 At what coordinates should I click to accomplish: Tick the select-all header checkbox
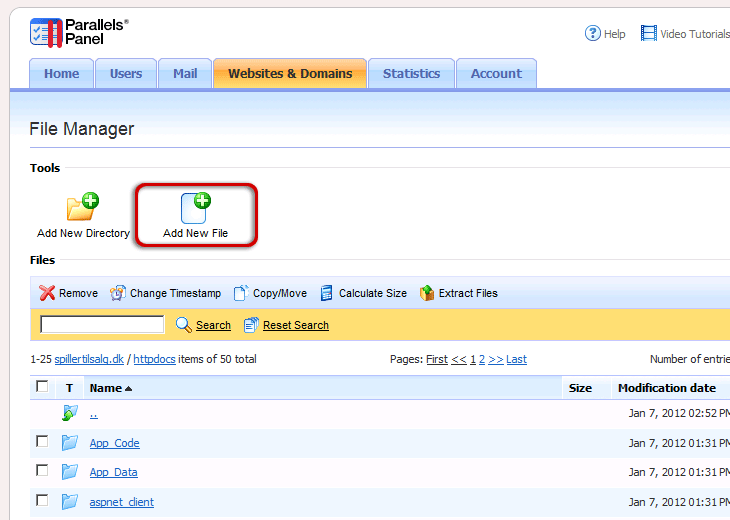[42, 386]
